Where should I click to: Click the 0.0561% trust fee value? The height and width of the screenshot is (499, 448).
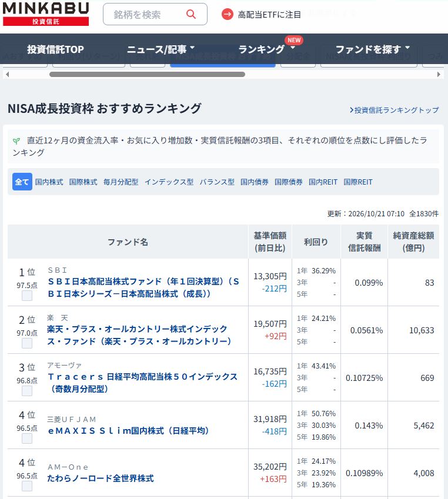366,330
